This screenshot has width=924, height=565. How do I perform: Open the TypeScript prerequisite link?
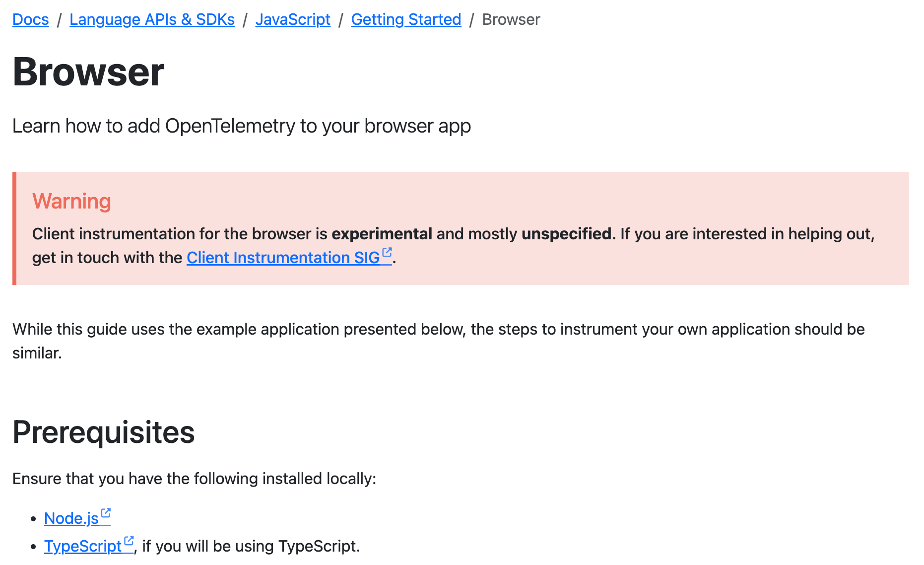[x=82, y=546]
